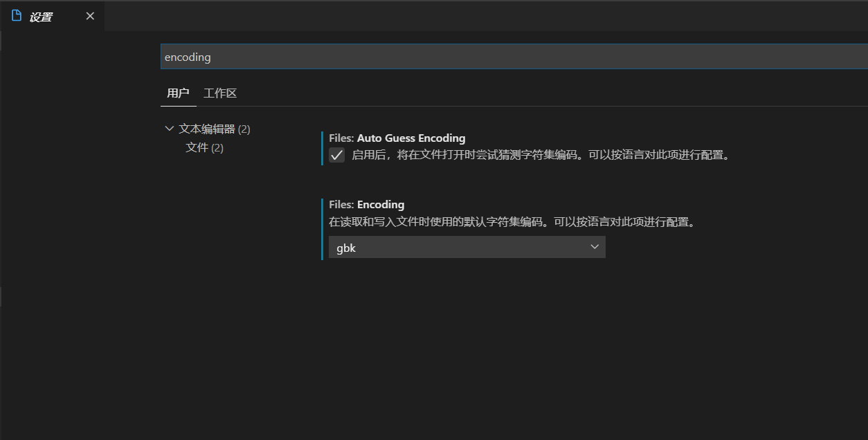Select 文件 (2) in settings tree
Image resolution: width=868 pixels, height=440 pixels.
[x=204, y=148]
